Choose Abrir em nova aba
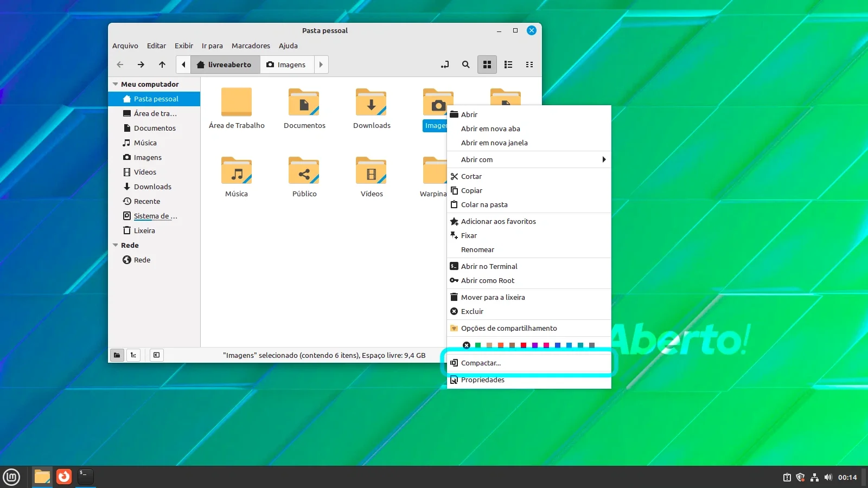This screenshot has height=488, width=868. point(529,129)
